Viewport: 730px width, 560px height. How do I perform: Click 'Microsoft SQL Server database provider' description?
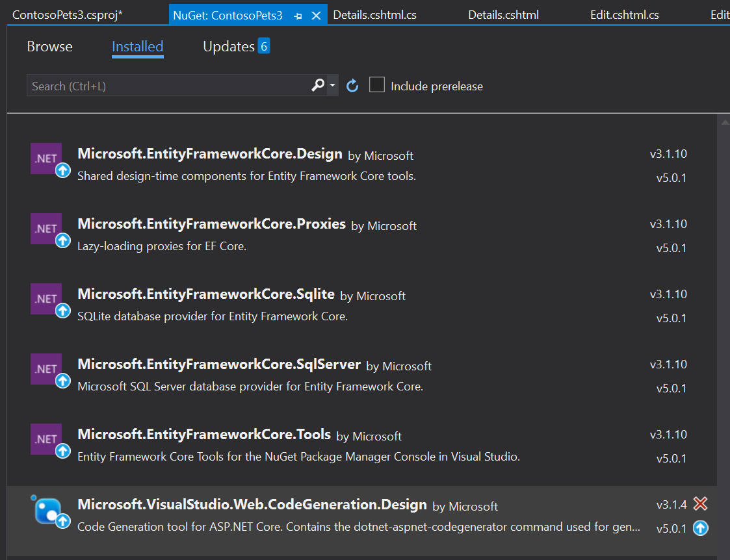click(x=250, y=387)
